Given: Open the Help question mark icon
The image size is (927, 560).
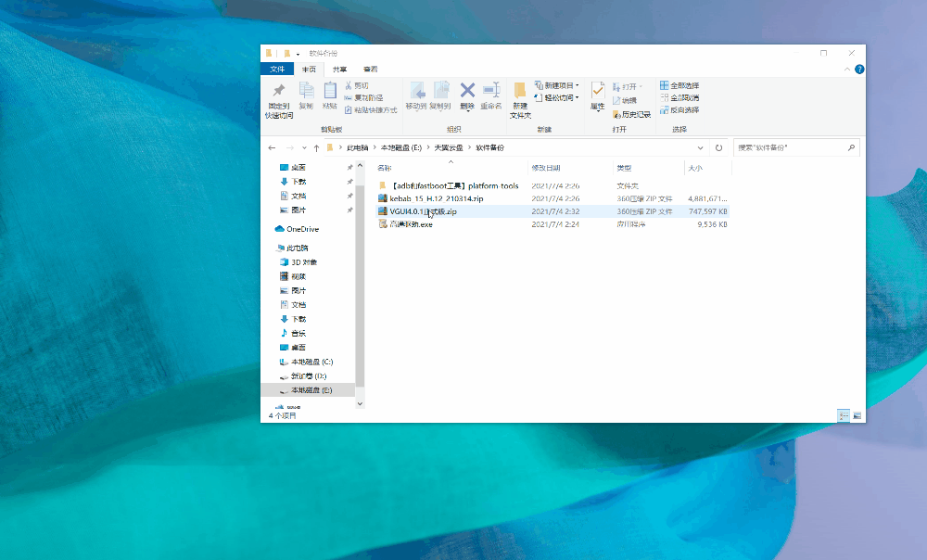Looking at the screenshot, I should (859, 70).
